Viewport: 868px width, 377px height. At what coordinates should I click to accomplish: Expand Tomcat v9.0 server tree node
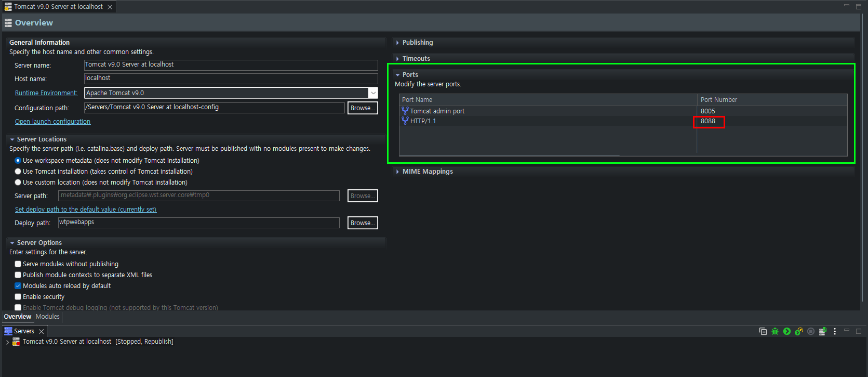[x=7, y=342]
